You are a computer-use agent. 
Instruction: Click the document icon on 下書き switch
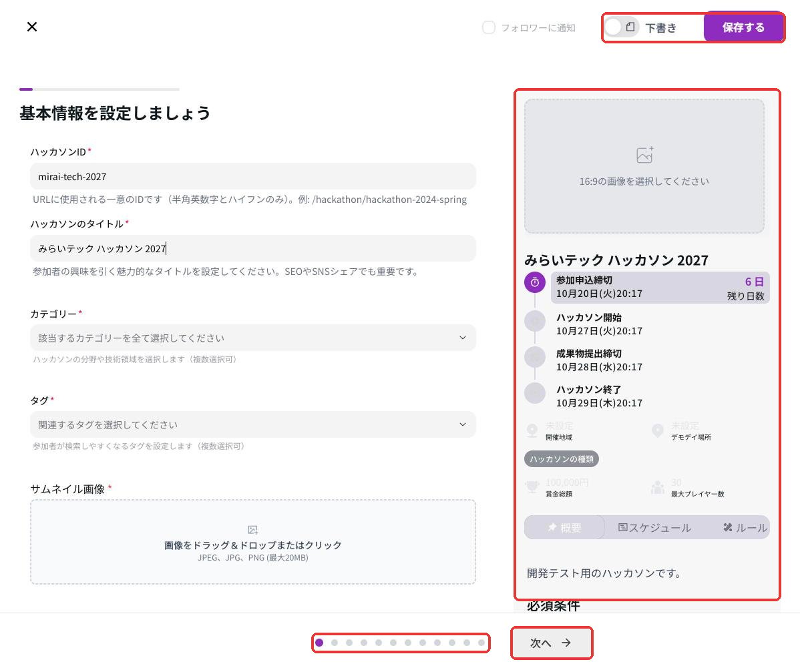tap(630, 27)
